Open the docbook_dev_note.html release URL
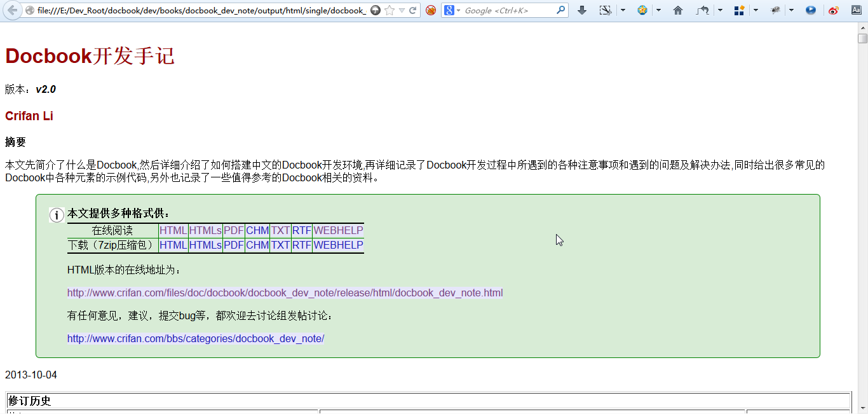868x414 pixels. [285, 293]
